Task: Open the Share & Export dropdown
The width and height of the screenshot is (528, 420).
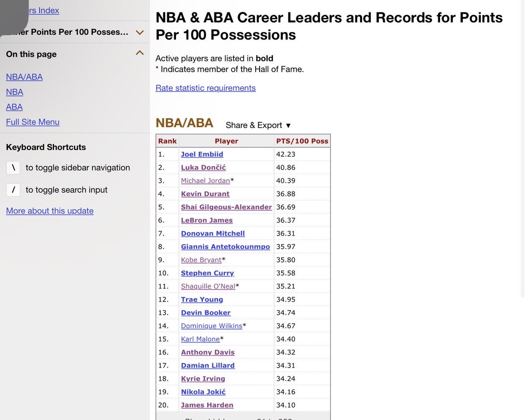Action: coord(258,125)
